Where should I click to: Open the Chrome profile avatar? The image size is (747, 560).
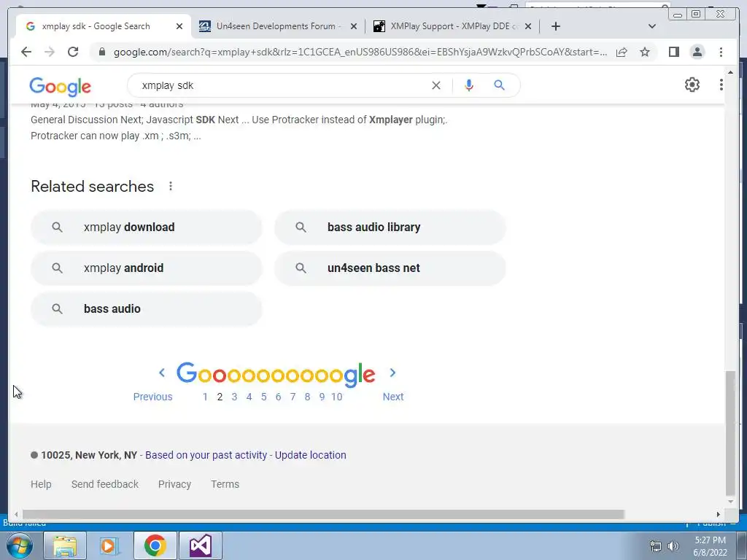(x=697, y=52)
